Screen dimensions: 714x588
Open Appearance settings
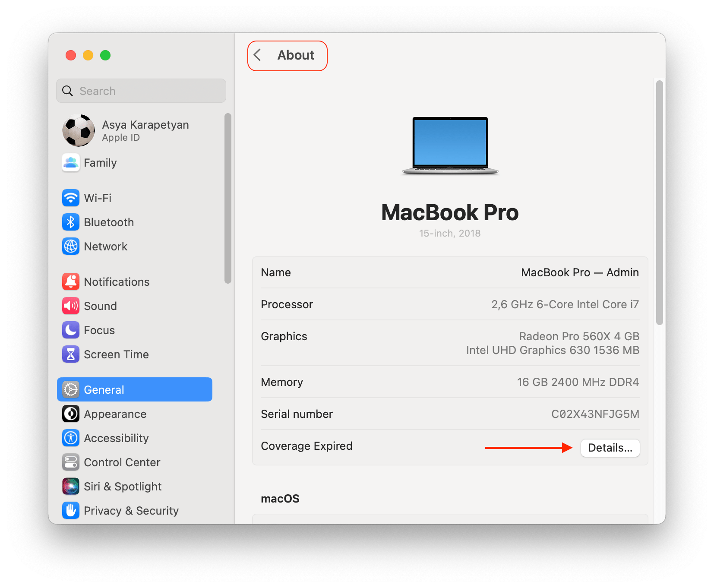(x=115, y=414)
